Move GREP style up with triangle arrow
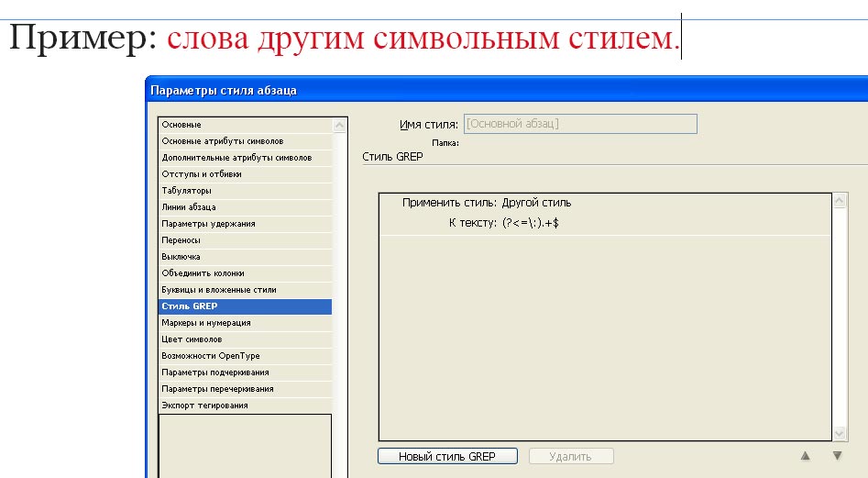 806,456
